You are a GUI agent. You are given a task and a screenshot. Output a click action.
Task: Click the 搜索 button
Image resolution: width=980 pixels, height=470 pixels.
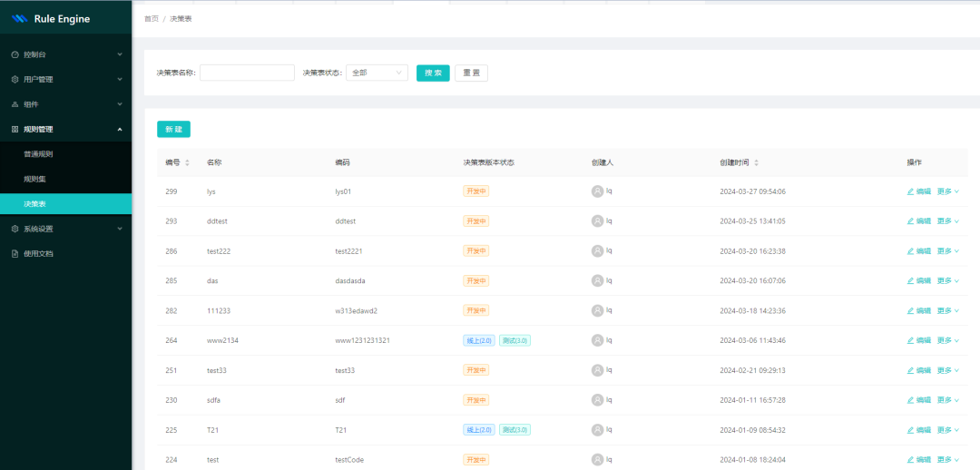point(433,73)
